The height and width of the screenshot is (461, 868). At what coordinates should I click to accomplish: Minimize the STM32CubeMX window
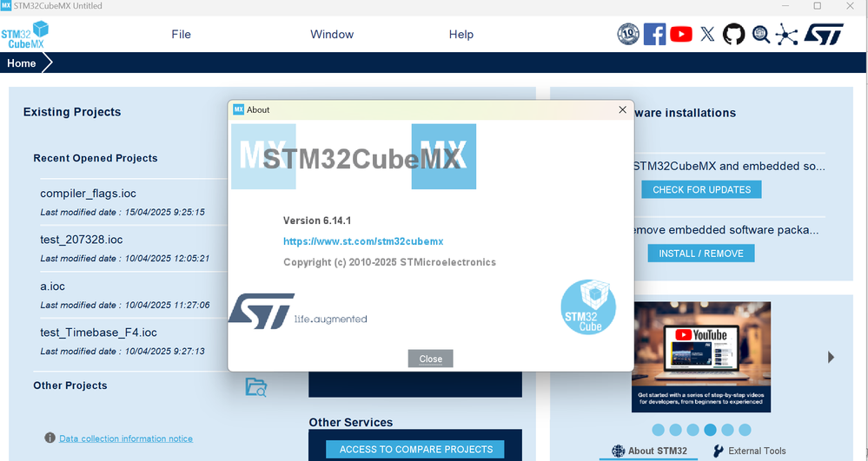pos(785,6)
